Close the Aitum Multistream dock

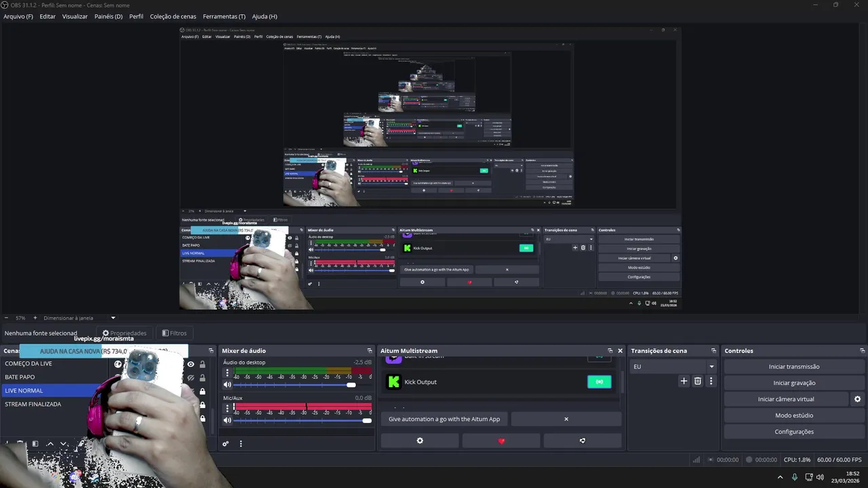pyautogui.click(x=620, y=350)
